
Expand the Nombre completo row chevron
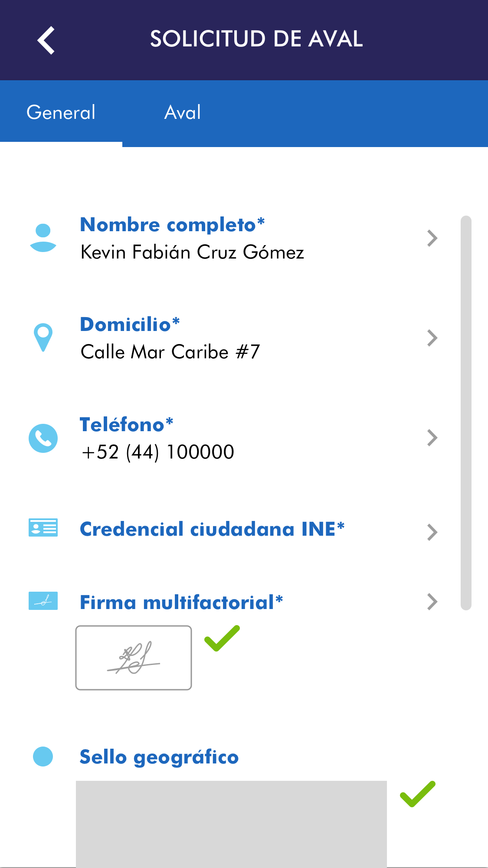coord(432,238)
